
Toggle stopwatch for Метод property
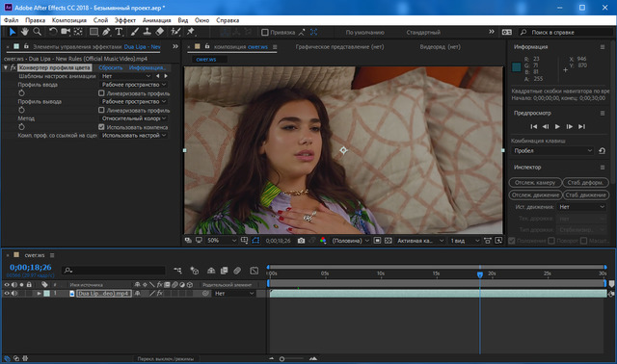click(x=21, y=127)
